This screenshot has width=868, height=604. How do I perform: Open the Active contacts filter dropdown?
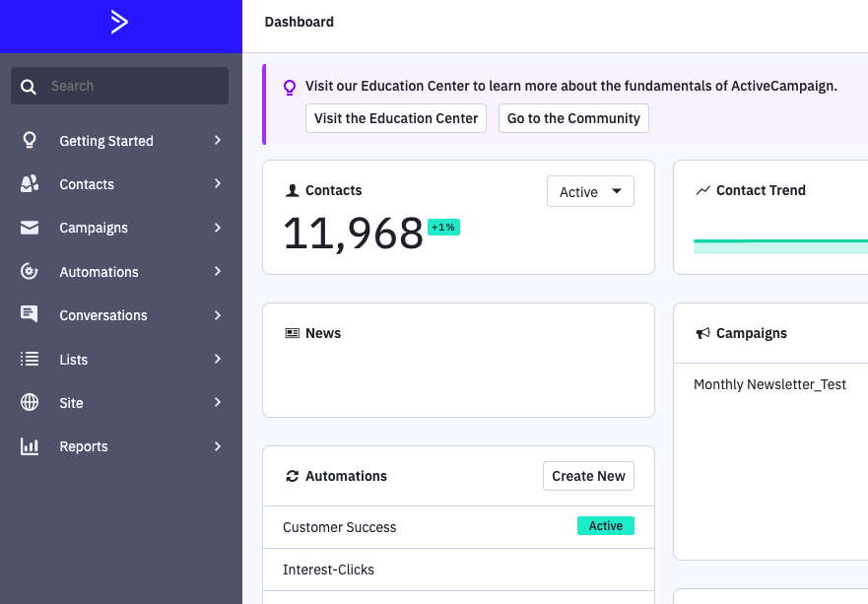[x=590, y=192]
